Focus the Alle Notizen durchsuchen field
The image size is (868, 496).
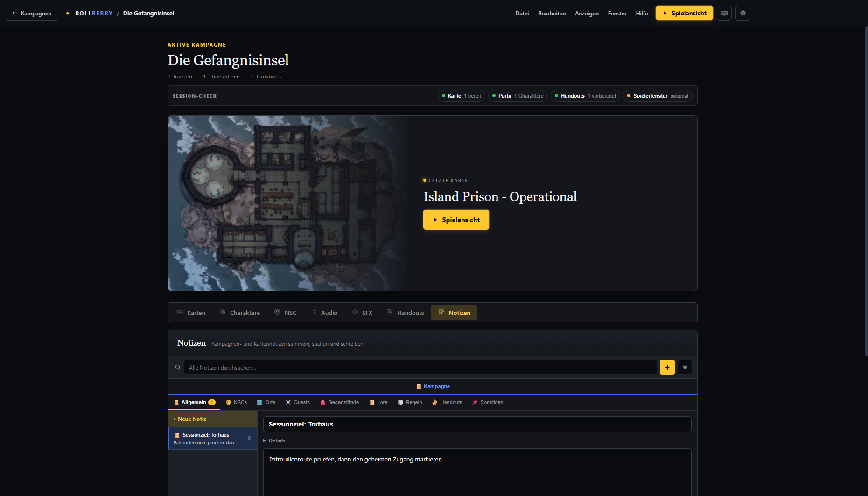point(420,367)
